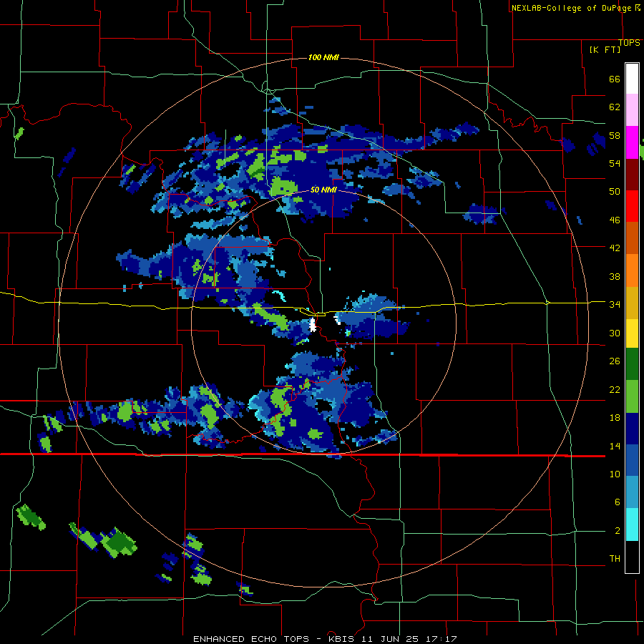Click the legend value '34'
644x644 pixels.
click(615, 305)
